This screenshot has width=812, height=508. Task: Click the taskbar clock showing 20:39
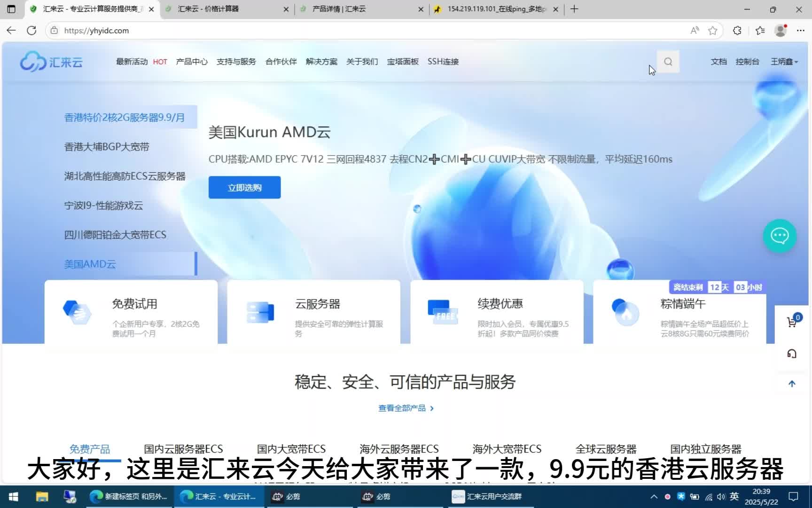761,497
